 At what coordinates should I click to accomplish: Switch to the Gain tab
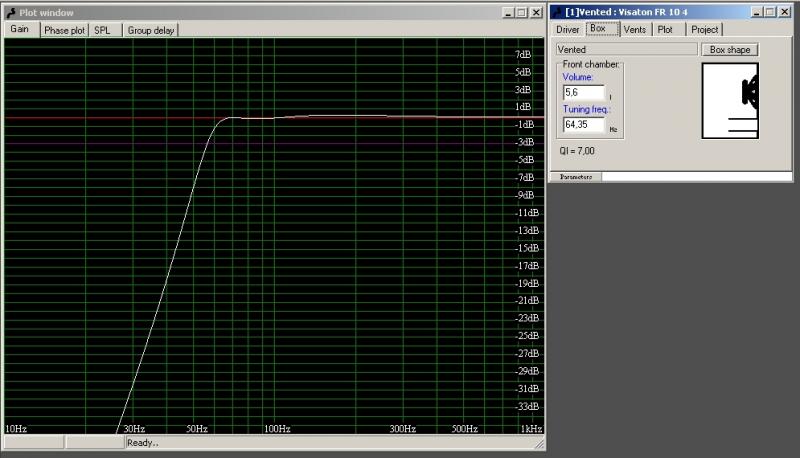pyautogui.click(x=19, y=29)
